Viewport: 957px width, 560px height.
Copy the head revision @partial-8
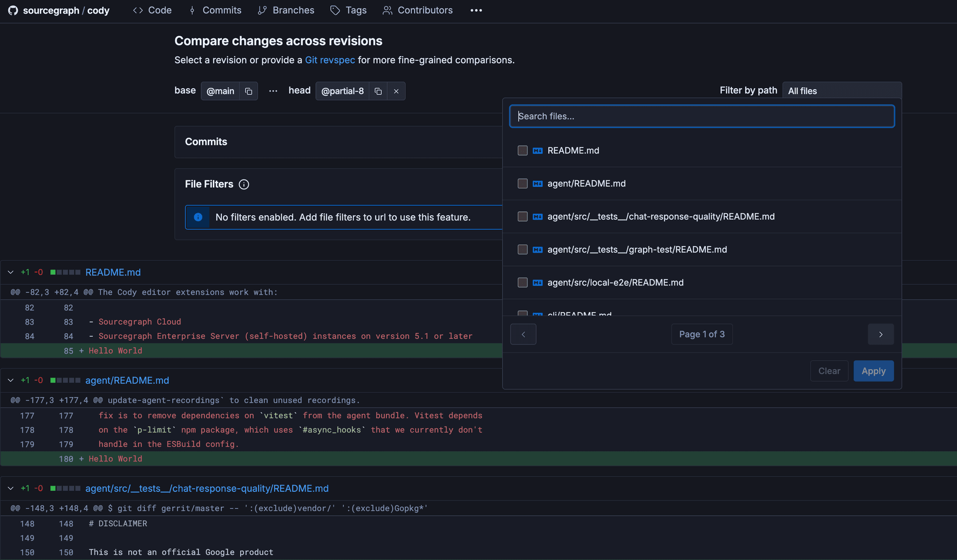pos(378,91)
